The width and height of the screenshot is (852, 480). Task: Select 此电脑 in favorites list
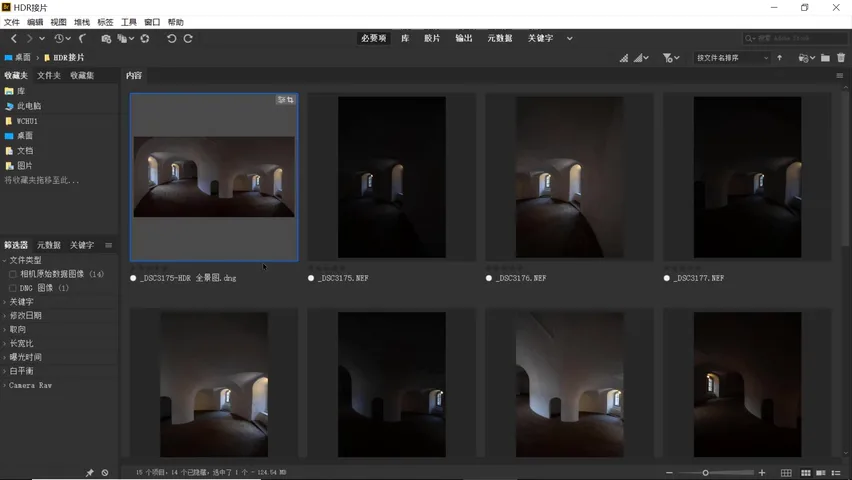[29, 106]
